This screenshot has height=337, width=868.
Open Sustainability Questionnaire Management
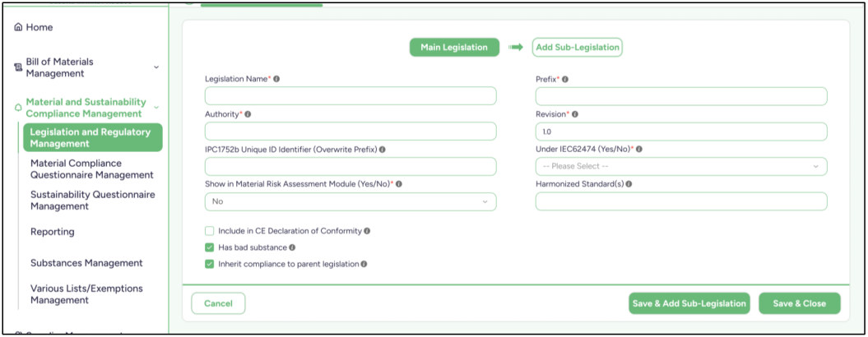[92, 201]
